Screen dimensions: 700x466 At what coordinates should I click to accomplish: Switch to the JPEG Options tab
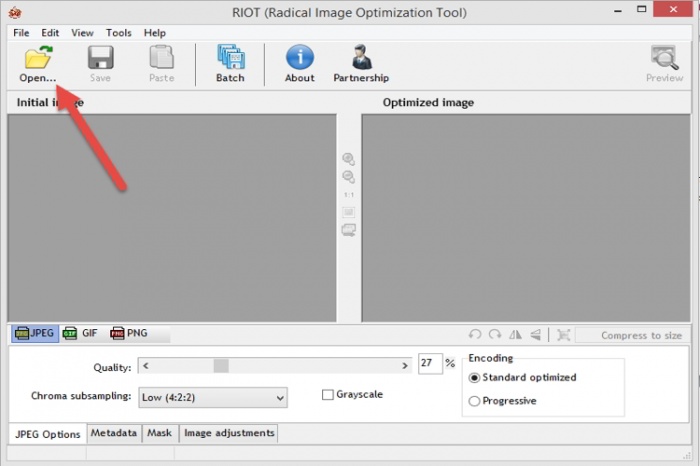point(48,434)
